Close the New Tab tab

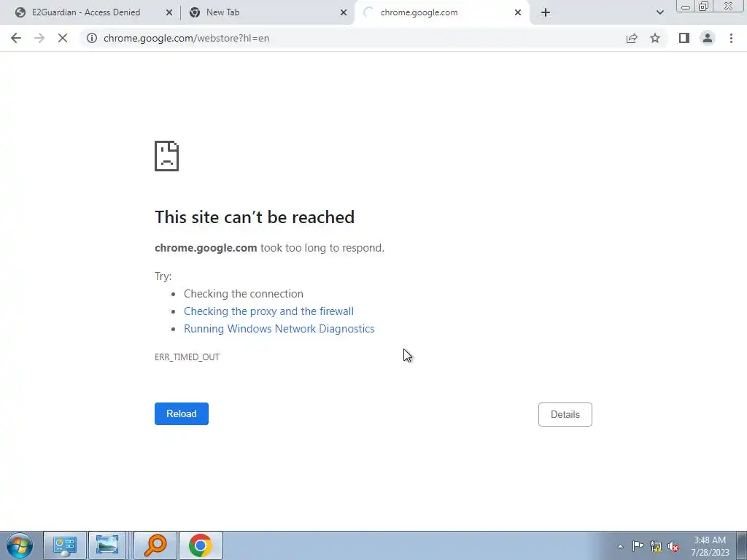click(344, 12)
